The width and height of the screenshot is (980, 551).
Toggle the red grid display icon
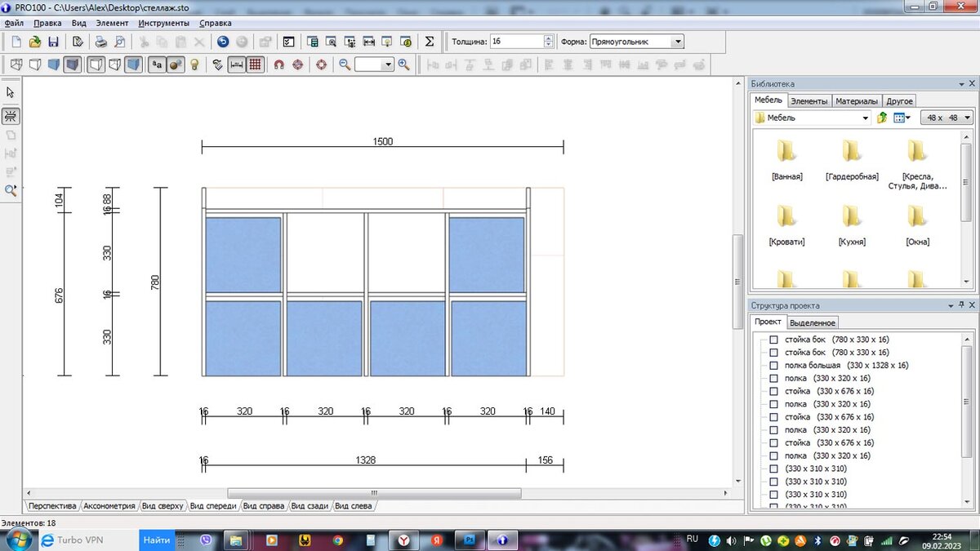255,64
